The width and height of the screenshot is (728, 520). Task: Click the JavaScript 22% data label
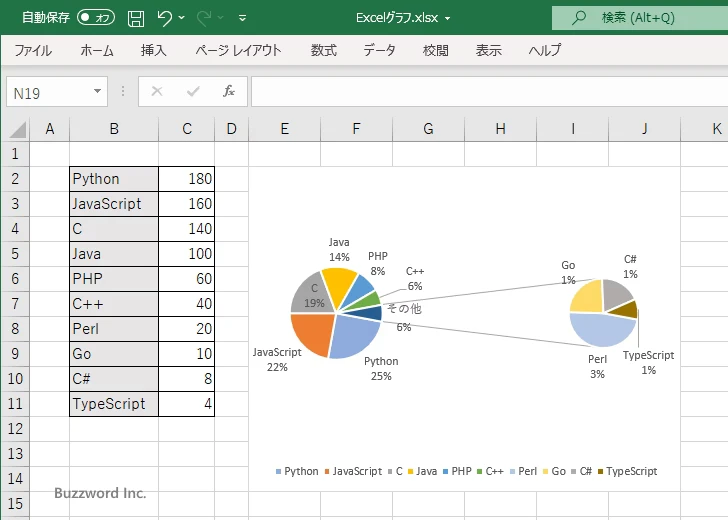click(x=277, y=359)
